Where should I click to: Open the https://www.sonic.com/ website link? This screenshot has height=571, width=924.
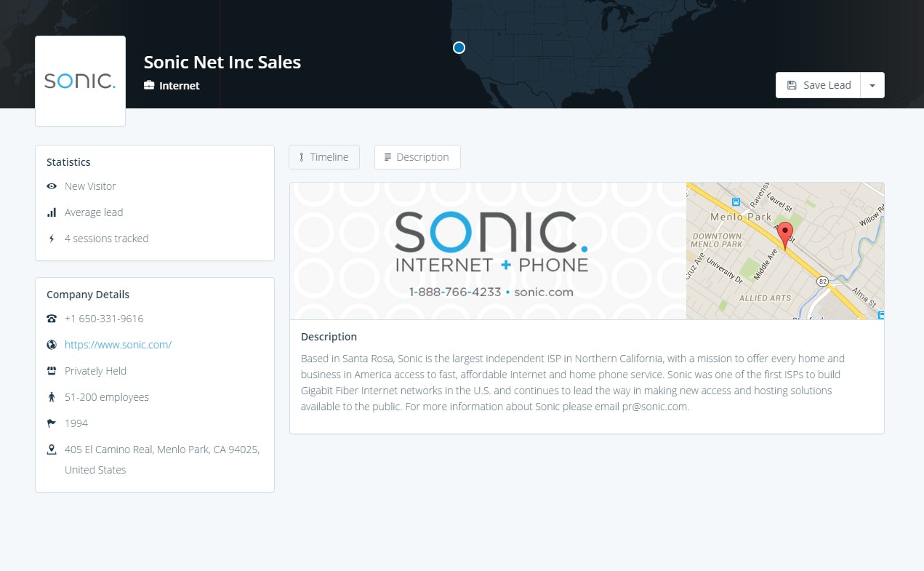pos(118,344)
